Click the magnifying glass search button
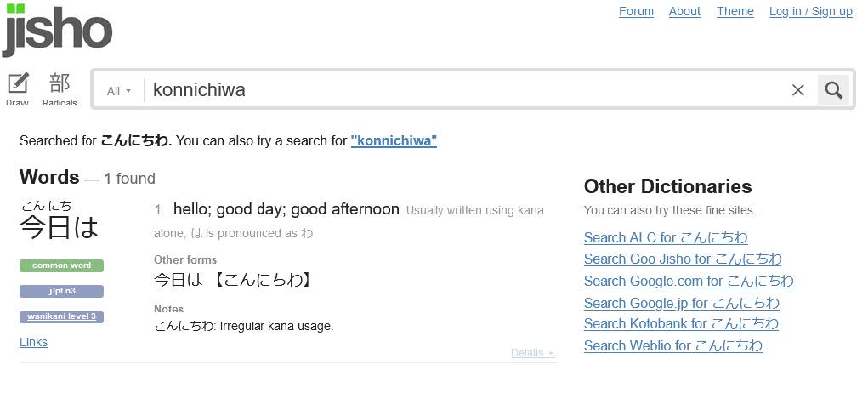The height and width of the screenshot is (416, 868). click(x=833, y=89)
